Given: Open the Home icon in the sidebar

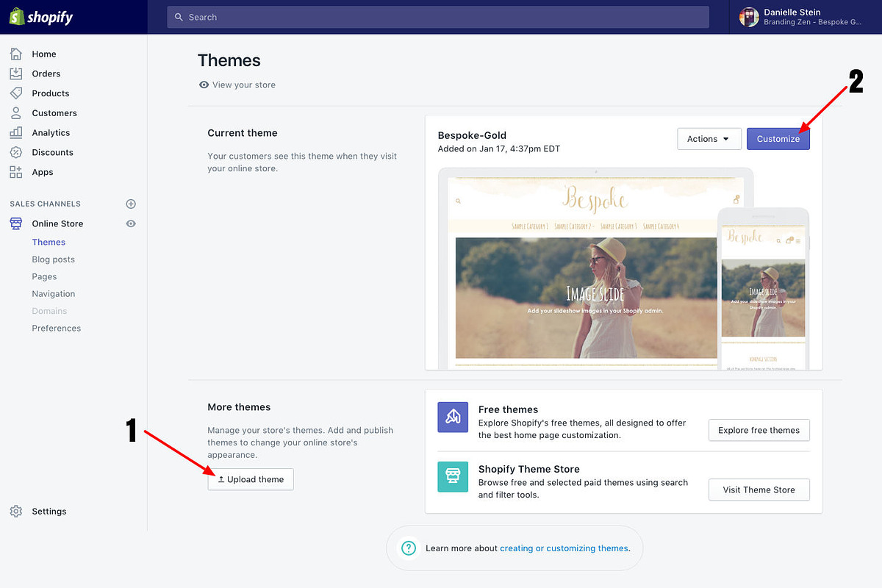Looking at the screenshot, I should pyautogui.click(x=16, y=53).
